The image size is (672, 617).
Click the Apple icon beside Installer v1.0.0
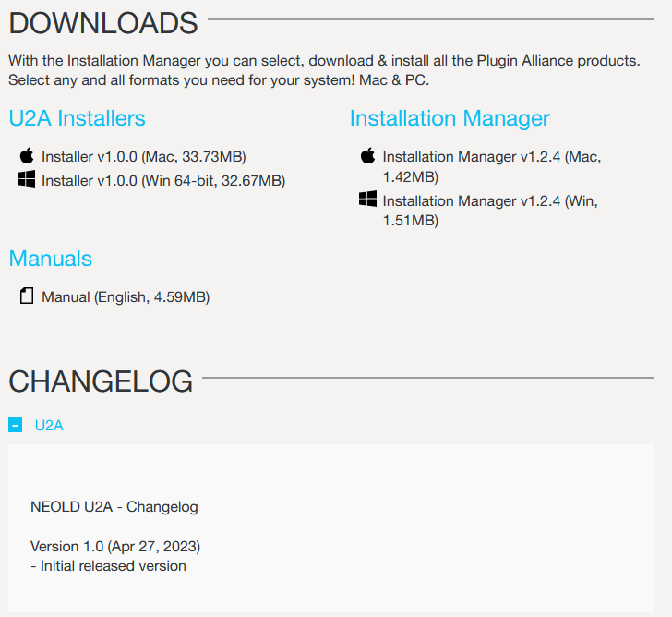click(x=27, y=156)
